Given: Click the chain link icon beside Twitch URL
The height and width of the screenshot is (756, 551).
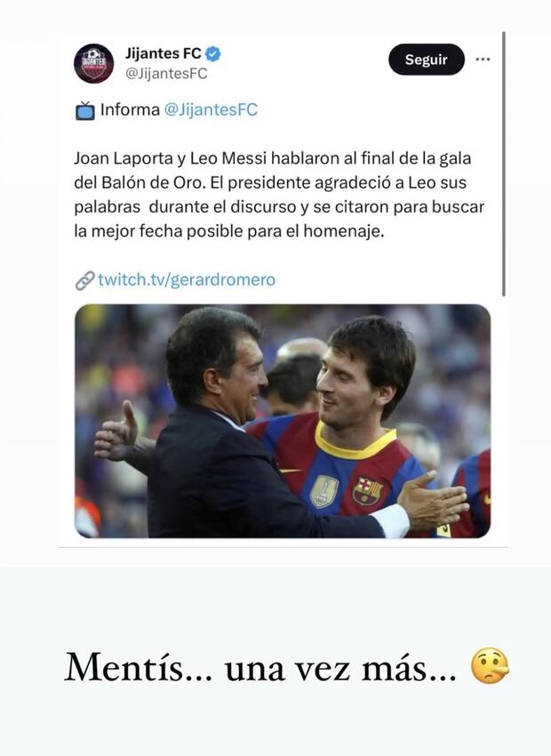Looking at the screenshot, I should point(84,281).
